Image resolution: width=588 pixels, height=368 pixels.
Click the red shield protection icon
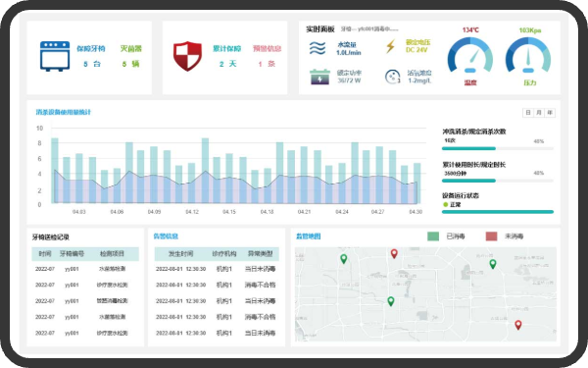pyautogui.click(x=187, y=56)
